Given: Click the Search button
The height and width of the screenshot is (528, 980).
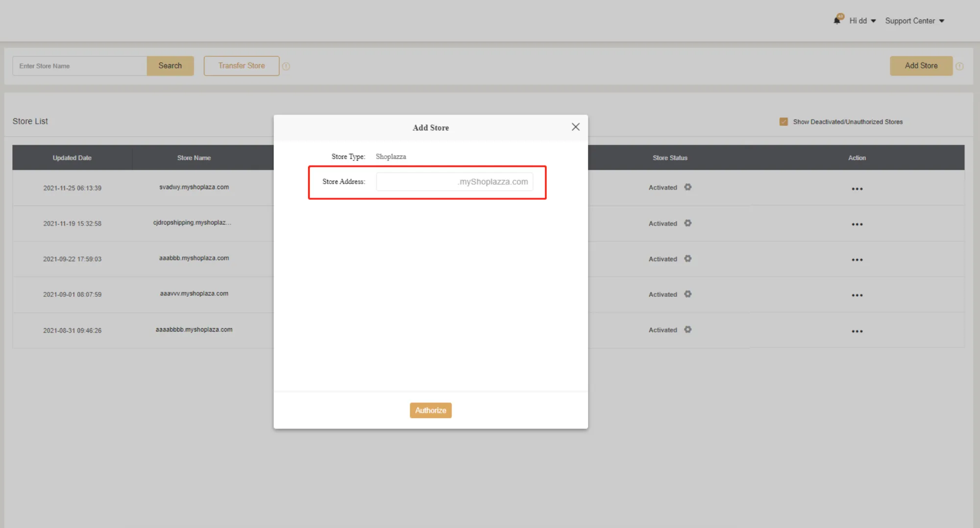Looking at the screenshot, I should pyautogui.click(x=170, y=66).
